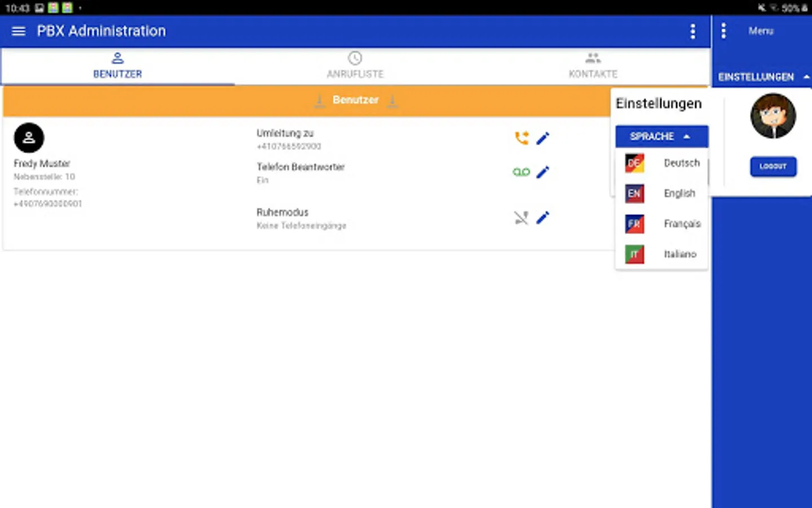812x508 pixels.
Task: Click the DE German flag icon
Action: [x=634, y=163]
